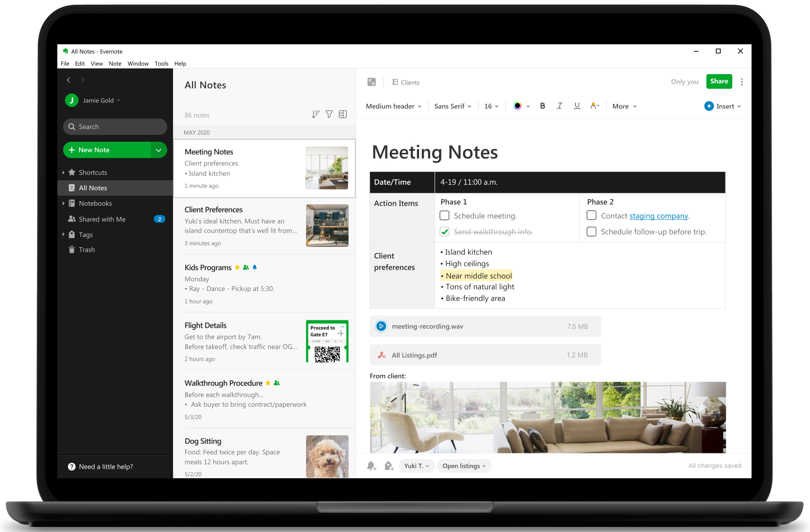Open the Tools menu in menu bar
The width and height of the screenshot is (810, 532).
(162, 64)
